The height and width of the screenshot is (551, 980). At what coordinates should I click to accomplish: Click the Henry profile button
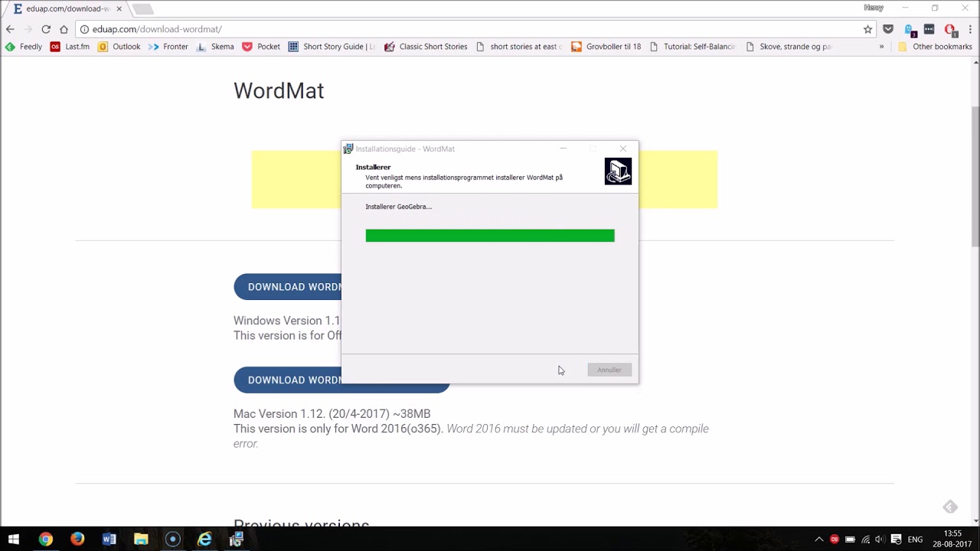point(874,8)
